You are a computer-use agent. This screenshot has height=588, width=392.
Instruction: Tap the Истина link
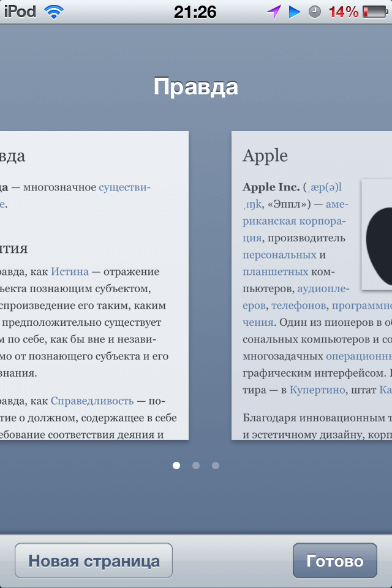click(70, 271)
